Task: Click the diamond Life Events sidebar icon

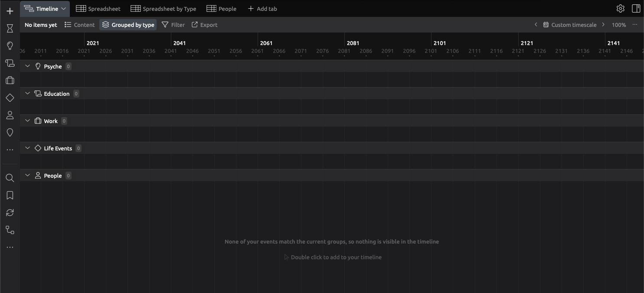Action: pos(10,98)
